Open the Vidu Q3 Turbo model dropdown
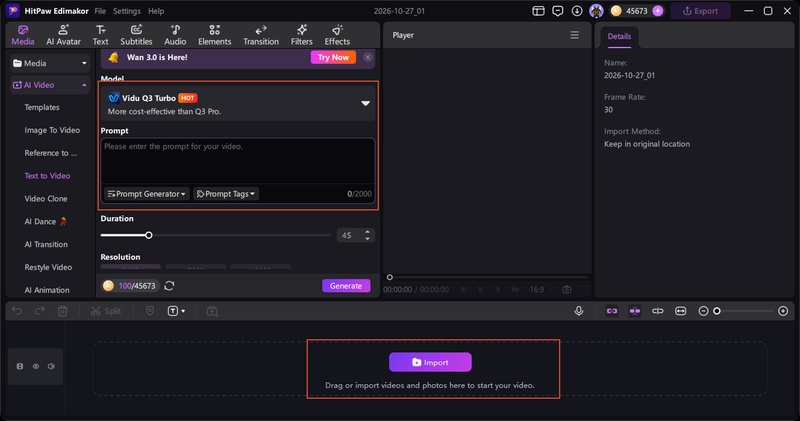 (238, 104)
